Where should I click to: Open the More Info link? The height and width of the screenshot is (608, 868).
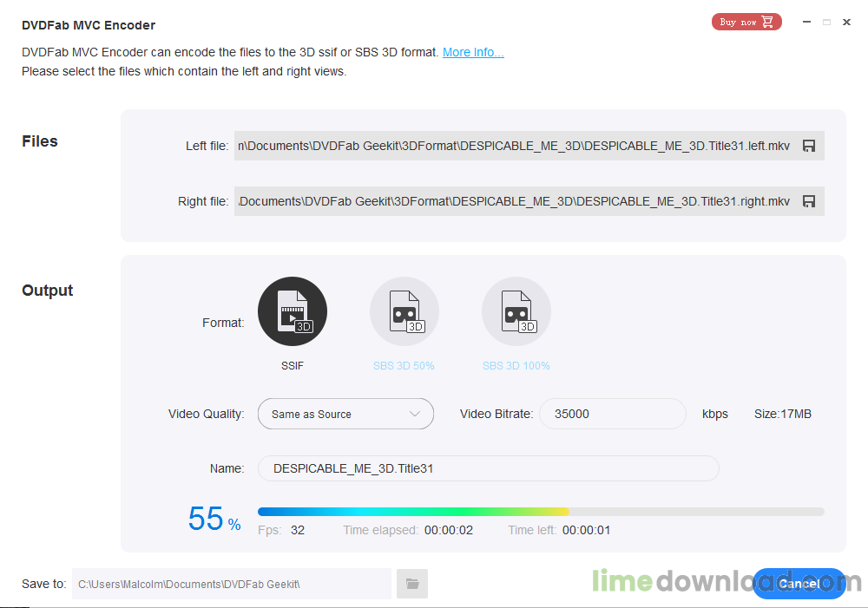(x=473, y=52)
